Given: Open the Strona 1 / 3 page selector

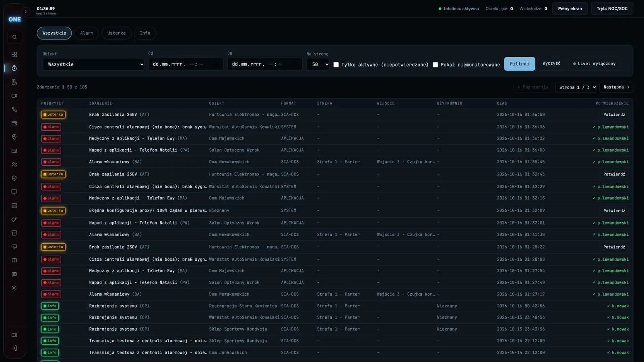Looking at the screenshot, I should 576,87.
